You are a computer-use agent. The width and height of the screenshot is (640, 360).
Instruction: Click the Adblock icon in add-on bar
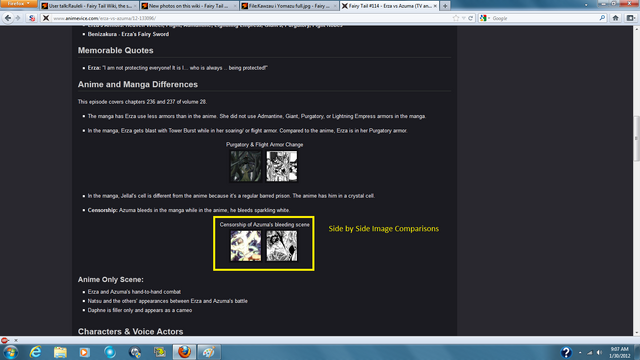click(4, 340)
